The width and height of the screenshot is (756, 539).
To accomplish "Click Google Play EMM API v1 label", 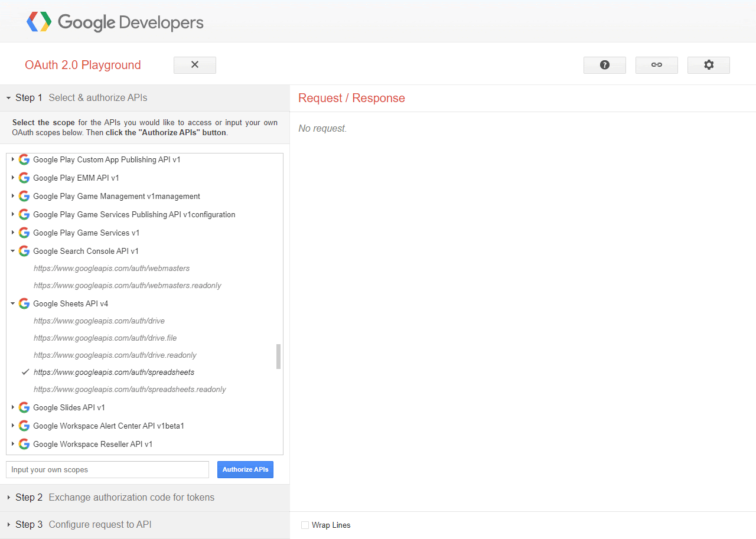I will [x=76, y=178].
